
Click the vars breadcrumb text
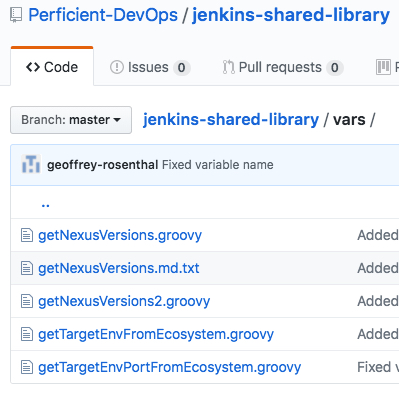tap(349, 119)
